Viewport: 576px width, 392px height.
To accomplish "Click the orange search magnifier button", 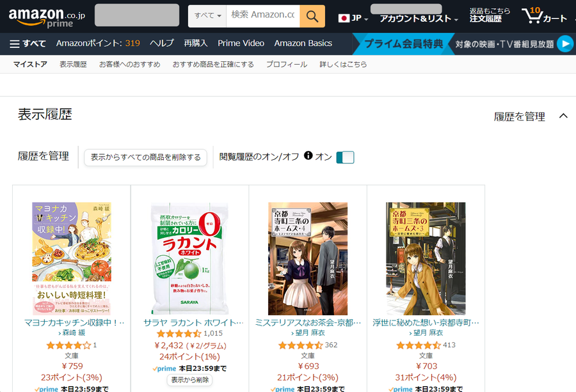I will (x=312, y=16).
